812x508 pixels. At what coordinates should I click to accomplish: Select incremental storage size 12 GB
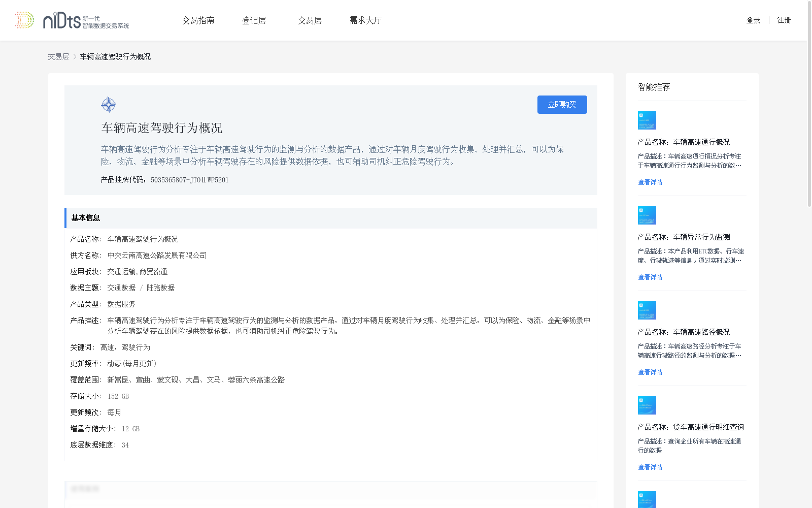coord(131,429)
